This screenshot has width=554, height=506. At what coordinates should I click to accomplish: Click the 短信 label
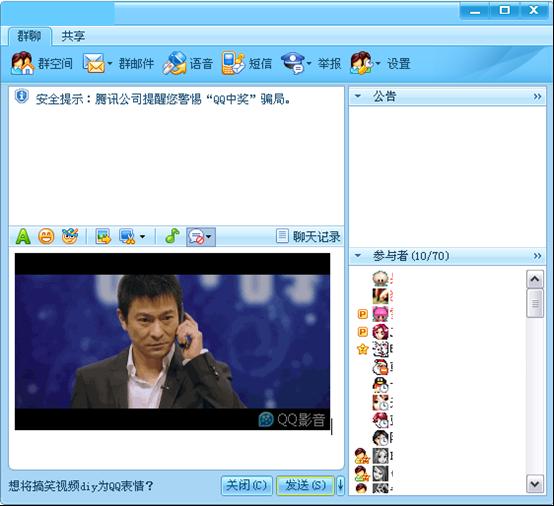coord(260,64)
